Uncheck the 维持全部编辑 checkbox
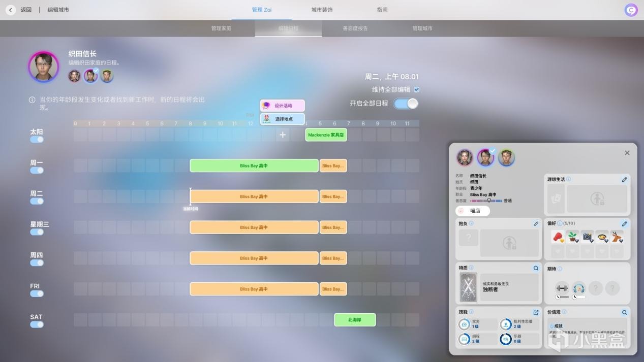 [x=416, y=89]
